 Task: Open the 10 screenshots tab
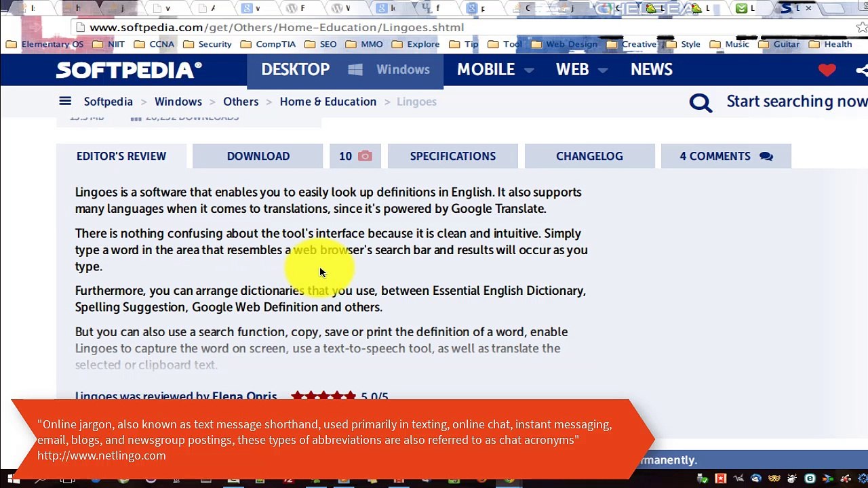tap(355, 156)
